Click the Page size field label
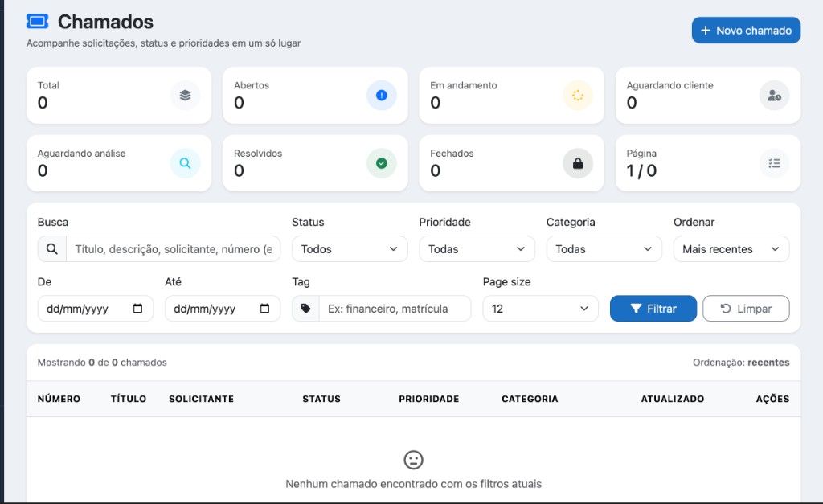 [506, 282]
